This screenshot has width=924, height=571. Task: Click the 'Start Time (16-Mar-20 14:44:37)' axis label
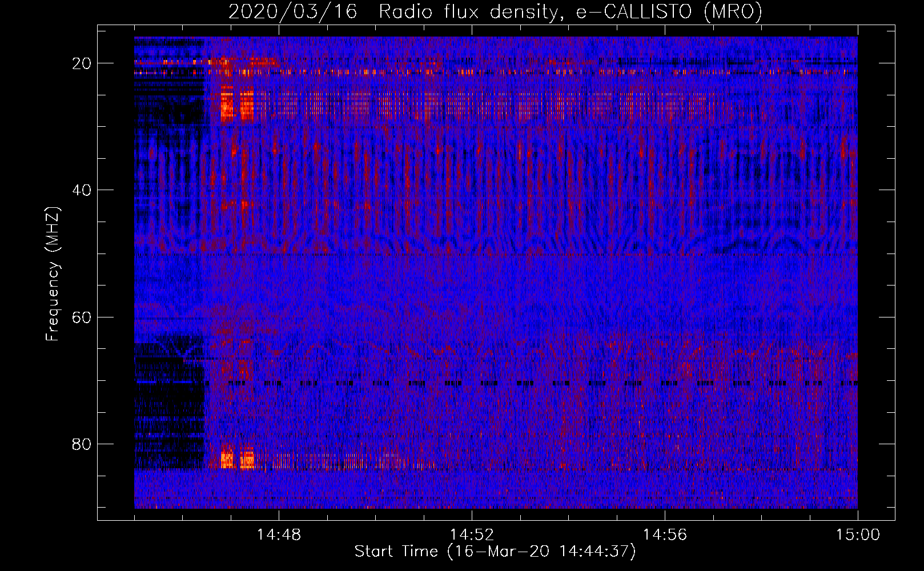pos(495,552)
